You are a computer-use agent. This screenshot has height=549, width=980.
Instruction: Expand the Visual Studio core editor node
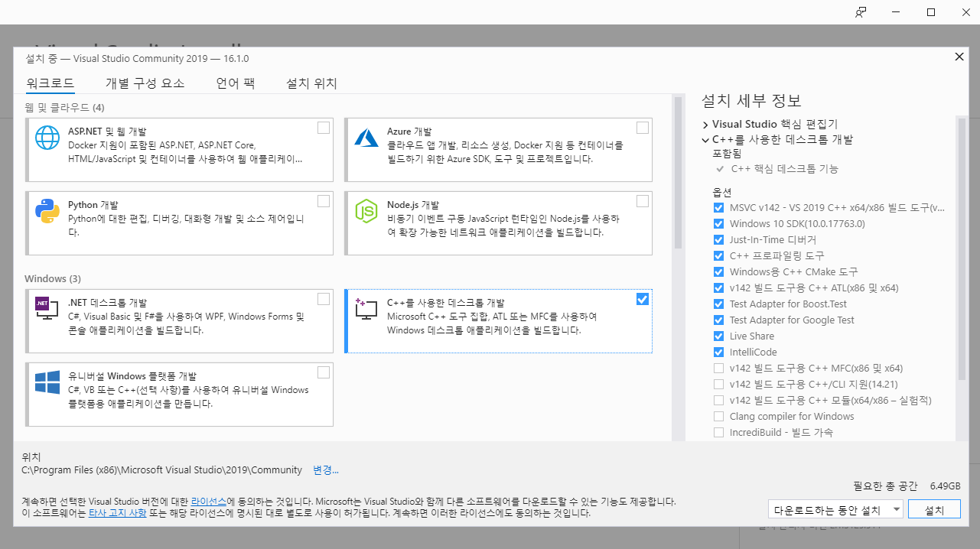pos(705,124)
